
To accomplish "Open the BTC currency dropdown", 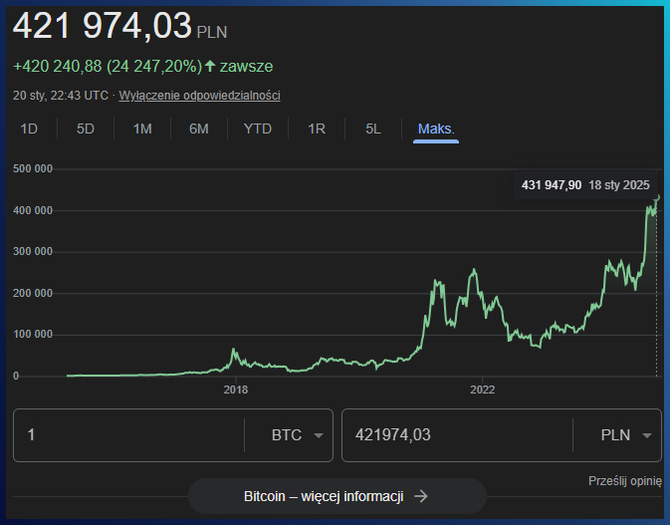I will coord(297,435).
